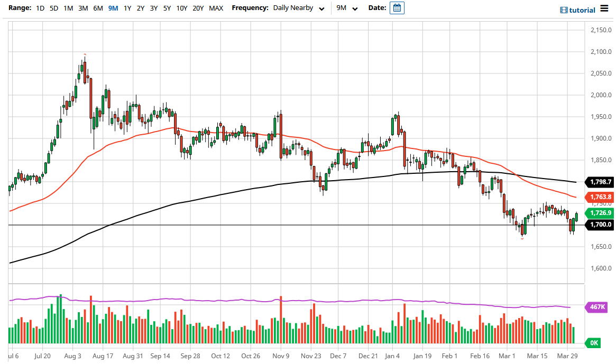Switch range to 5Y
The height and width of the screenshot is (364, 616).
tap(167, 8)
